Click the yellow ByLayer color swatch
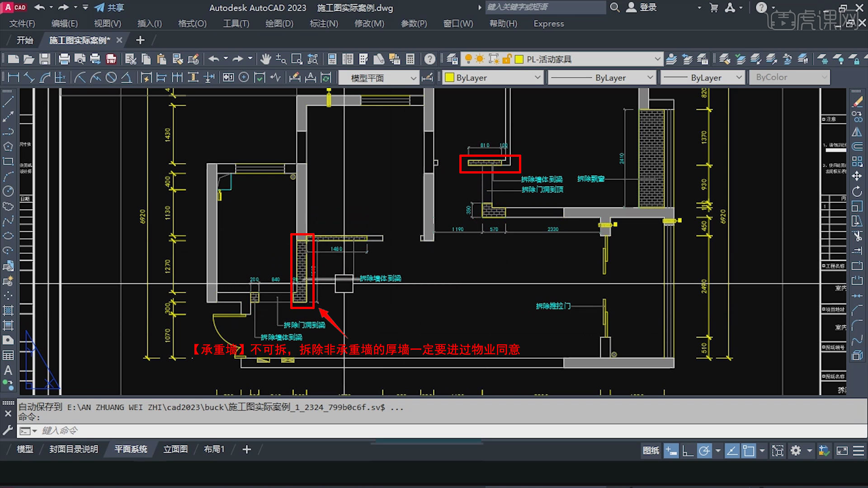 [x=449, y=77]
